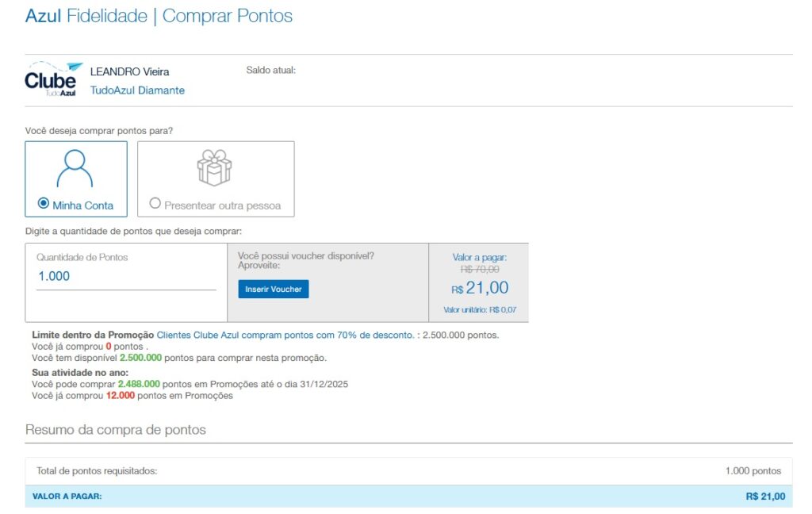
Task: Click the R$ 21,00 price in the Valor a pagar box
Action: coord(480,288)
